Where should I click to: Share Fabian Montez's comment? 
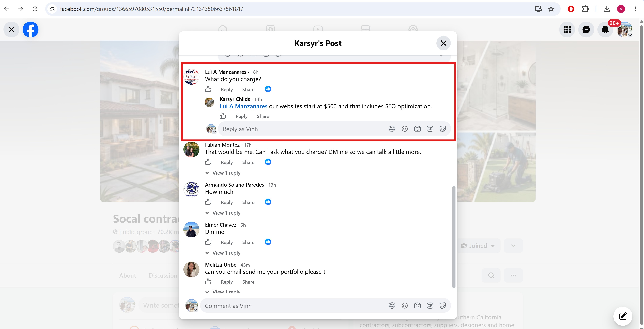pyautogui.click(x=248, y=162)
